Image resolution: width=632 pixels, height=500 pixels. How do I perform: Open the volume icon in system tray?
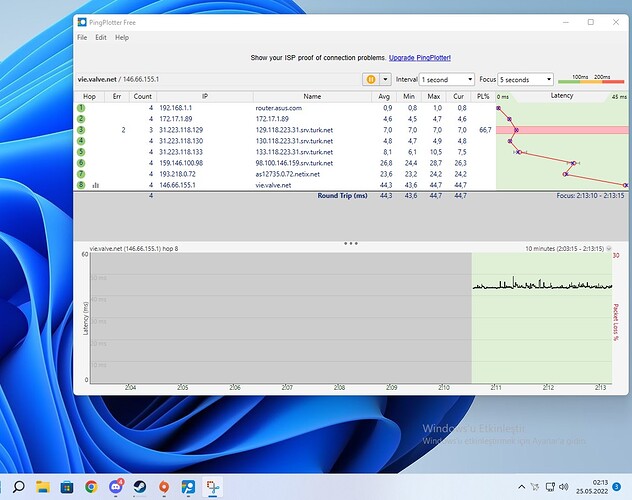click(564, 487)
